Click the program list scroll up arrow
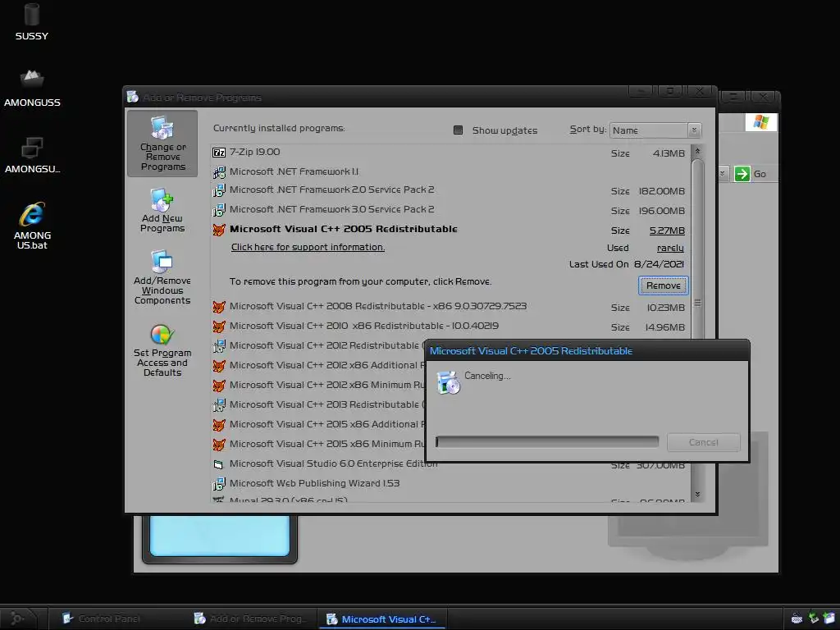Viewport: 840px width, 630px height. tap(697, 152)
